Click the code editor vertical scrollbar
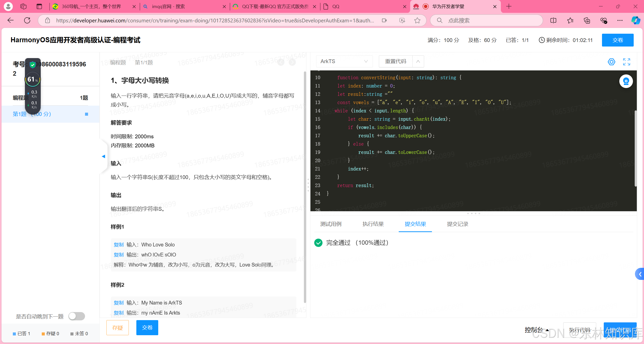644x344 pixels. click(635, 148)
